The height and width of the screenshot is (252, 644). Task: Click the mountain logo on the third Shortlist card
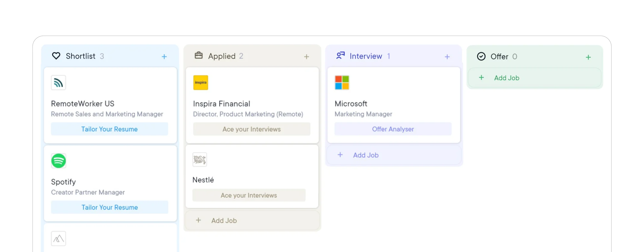pyautogui.click(x=58, y=239)
